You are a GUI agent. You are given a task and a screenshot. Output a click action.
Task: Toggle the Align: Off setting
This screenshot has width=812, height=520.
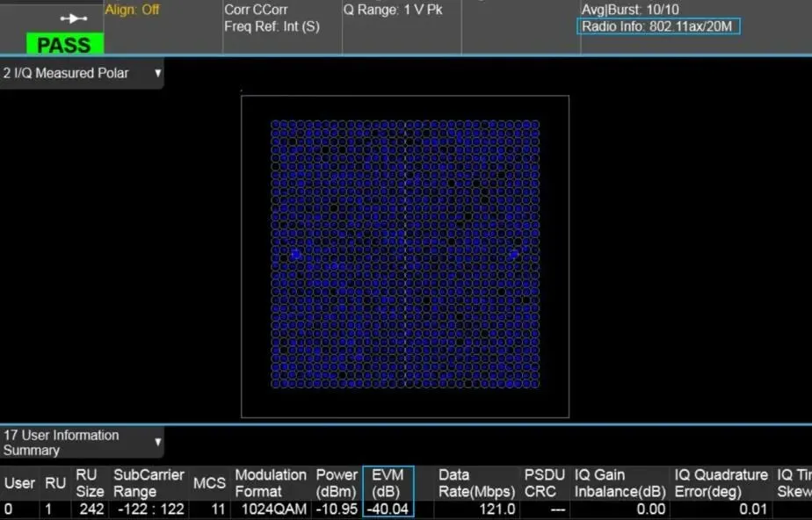(x=132, y=11)
